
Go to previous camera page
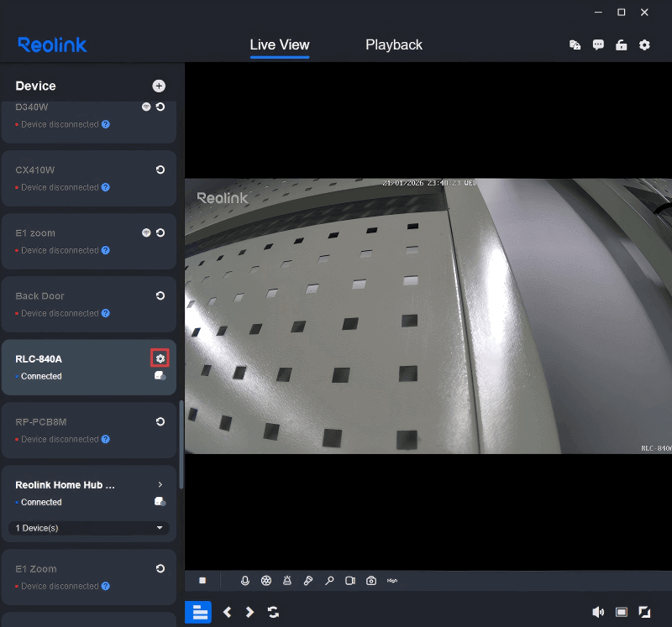(228, 612)
